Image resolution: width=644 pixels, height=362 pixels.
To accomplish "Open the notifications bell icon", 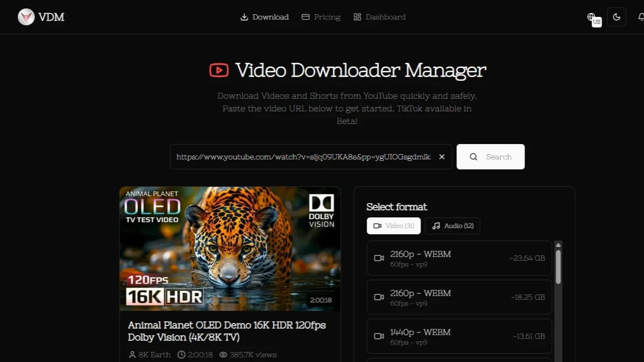I will coord(640,16).
